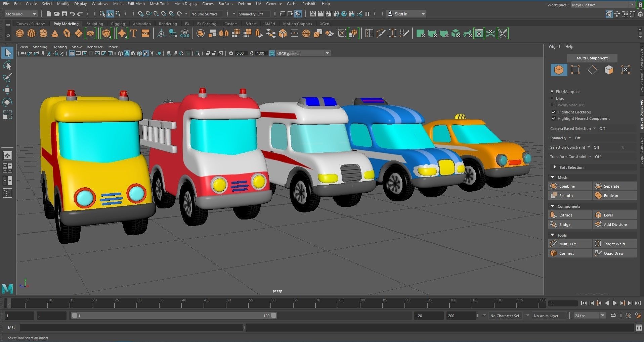Open the sRGB gamma view transform dropdown
644x342 pixels.
pyautogui.click(x=303, y=53)
